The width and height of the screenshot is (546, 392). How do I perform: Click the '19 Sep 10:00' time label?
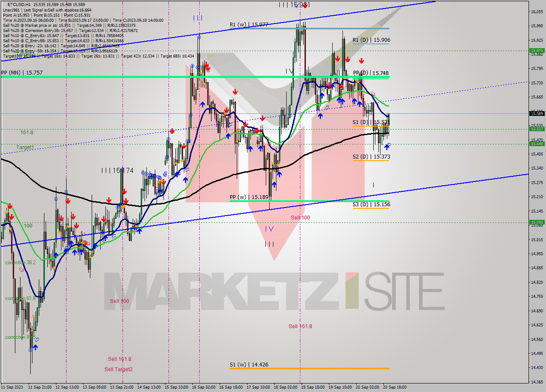pyautogui.click(x=340, y=387)
